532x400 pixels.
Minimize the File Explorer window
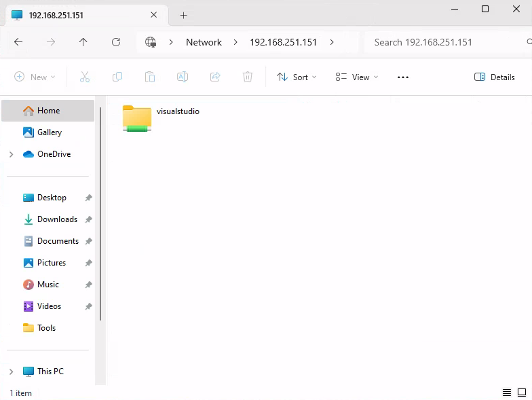coord(455,10)
